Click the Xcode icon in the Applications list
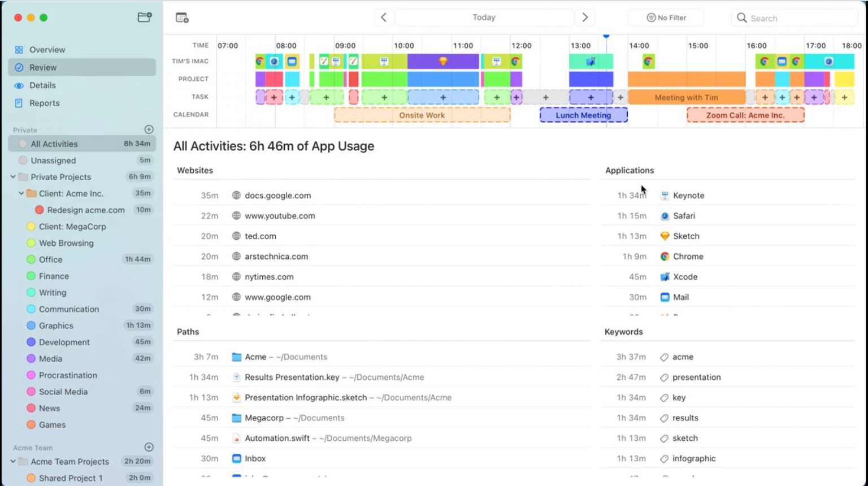Screen dimensions: 868x486 pos(664,276)
